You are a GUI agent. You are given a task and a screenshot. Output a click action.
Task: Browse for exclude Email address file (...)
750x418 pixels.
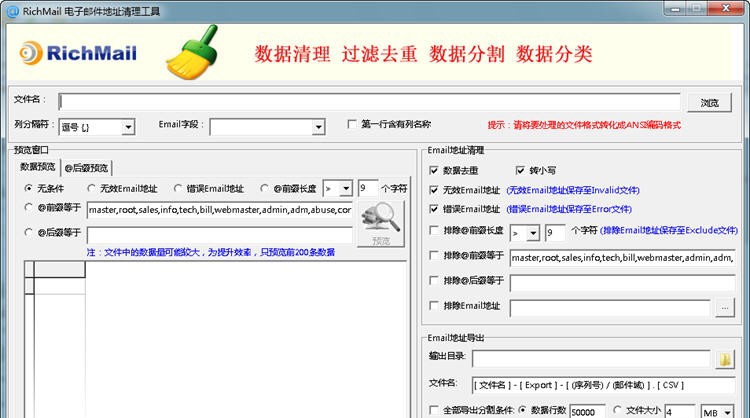pyautogui.click(x=725, y=308)
